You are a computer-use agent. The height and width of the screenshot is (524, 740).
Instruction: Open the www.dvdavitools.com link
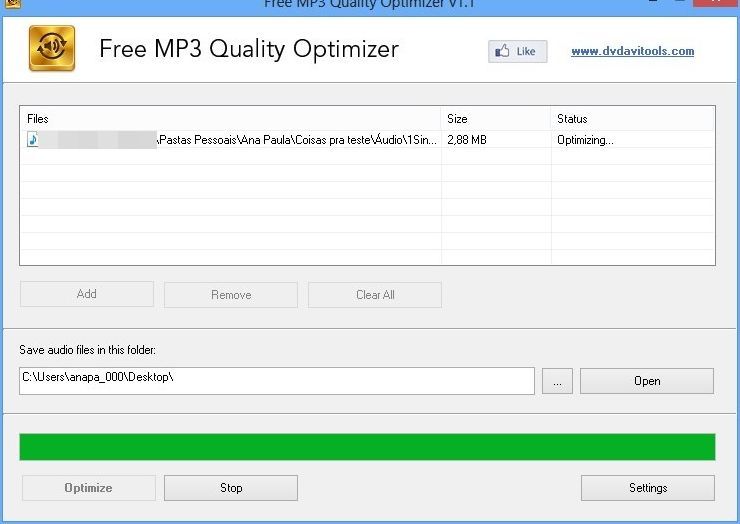click(632, 51)
